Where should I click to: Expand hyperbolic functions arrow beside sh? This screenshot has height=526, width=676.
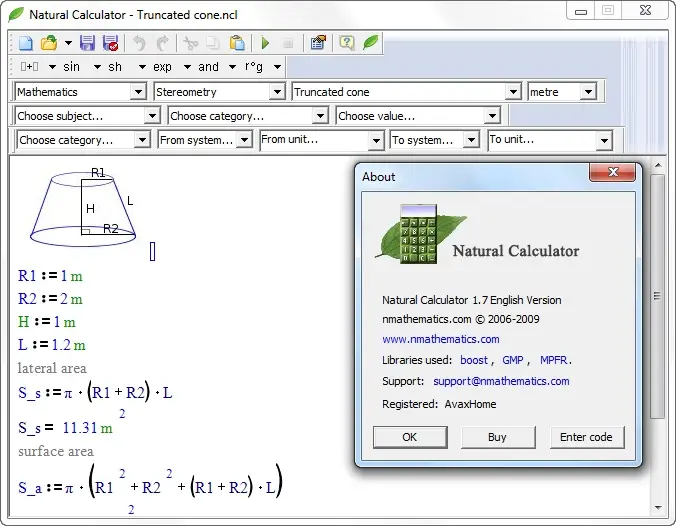point(142,67)
